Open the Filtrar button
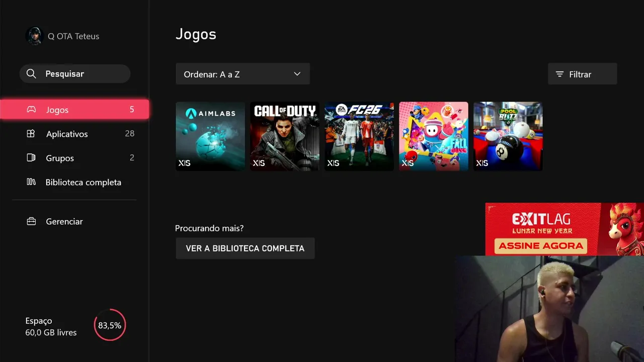This screenshot has height=362, width=644. point(582,74)
